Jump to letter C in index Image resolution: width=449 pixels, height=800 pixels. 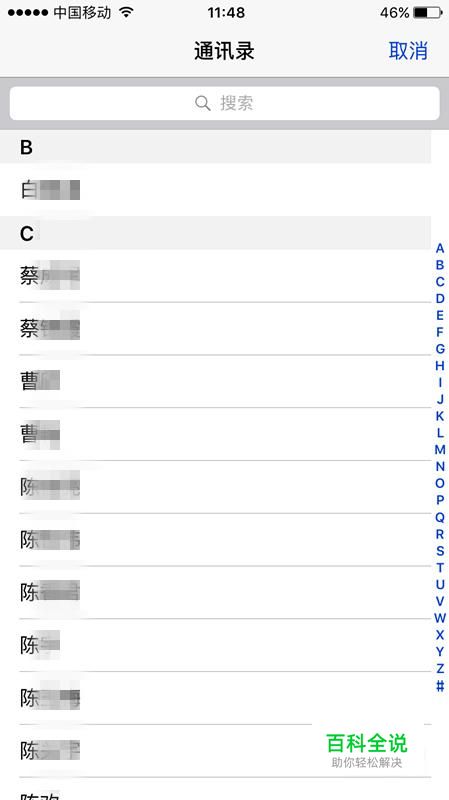[440, 282]
